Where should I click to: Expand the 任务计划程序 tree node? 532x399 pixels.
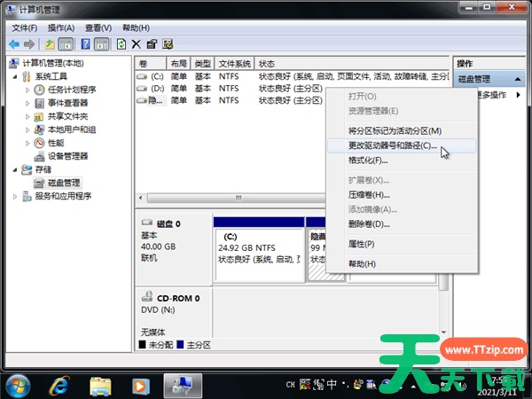(27, 90)
